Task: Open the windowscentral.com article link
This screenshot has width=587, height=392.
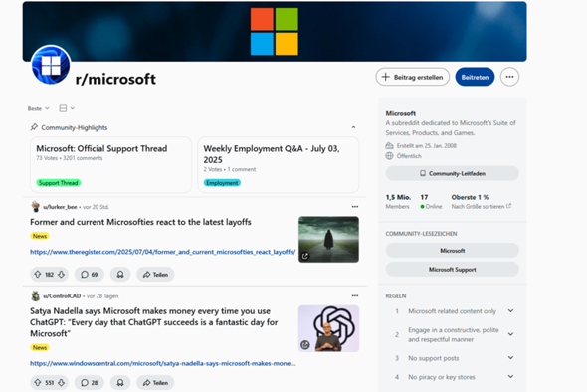Action: coord(163,363)
